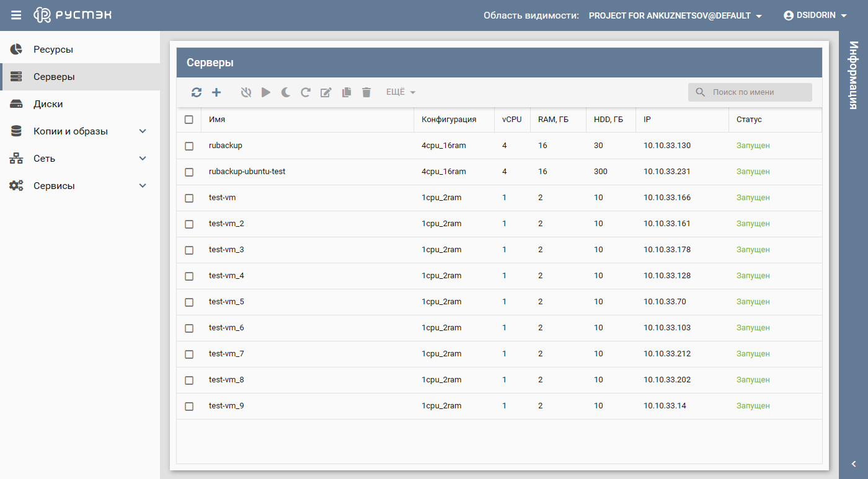The image size is (868, 479).
Task: Sort by vCPU column header
Action: tap(512, 120)
